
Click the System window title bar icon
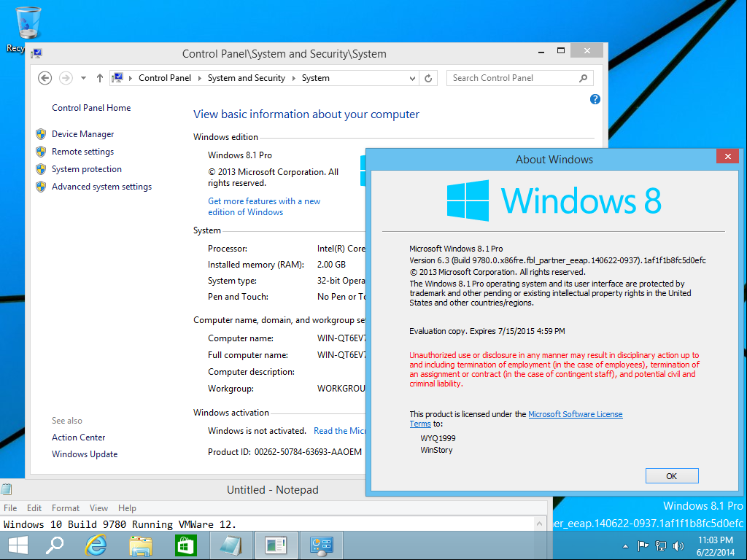pos(36,53)
